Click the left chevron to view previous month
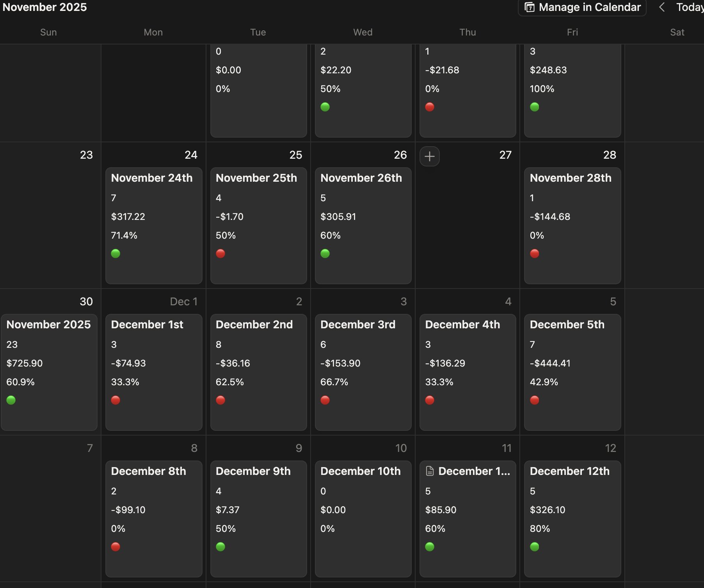Viewport: 704px width, 588px height. 662,7
